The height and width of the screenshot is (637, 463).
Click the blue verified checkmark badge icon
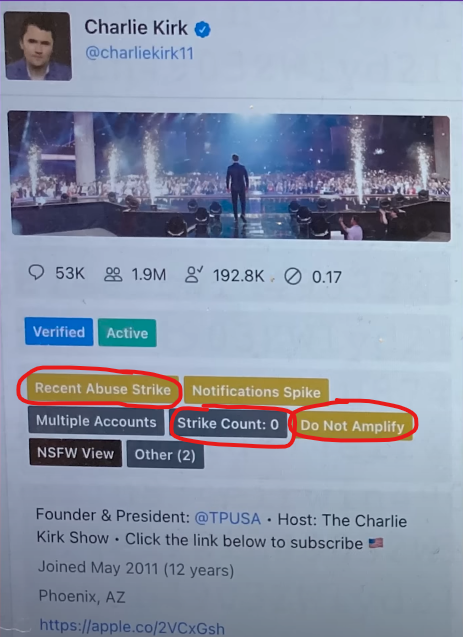[x=202, y=29]
